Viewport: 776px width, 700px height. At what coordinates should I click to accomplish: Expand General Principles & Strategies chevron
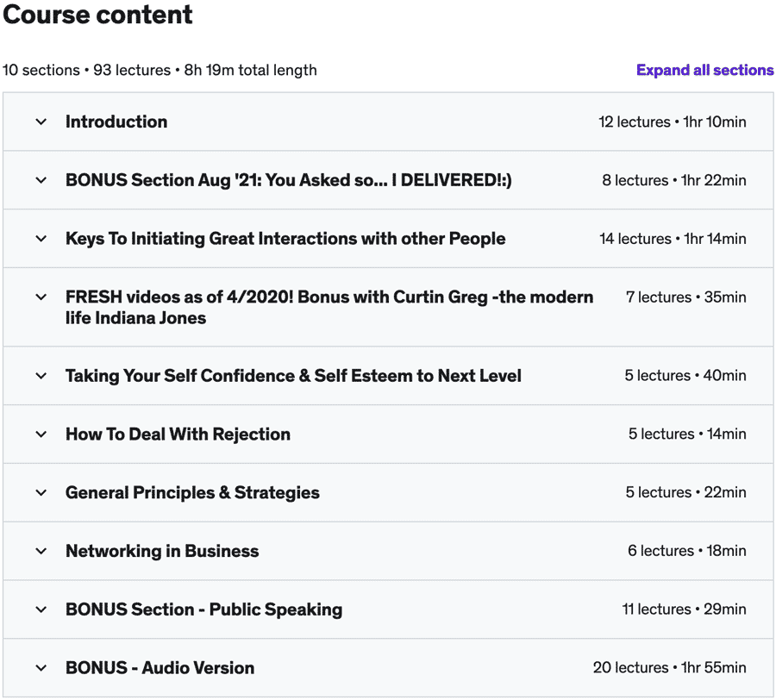click(41, 492)
